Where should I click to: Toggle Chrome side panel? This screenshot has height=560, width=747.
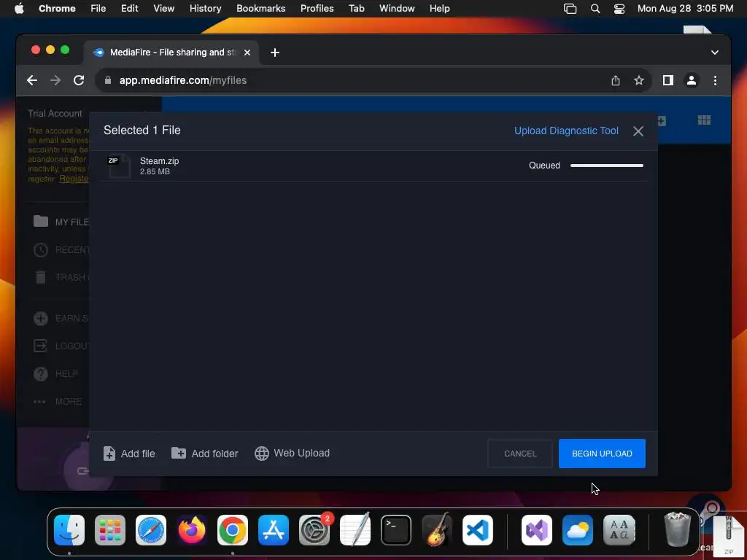click(x=668, y=80)
